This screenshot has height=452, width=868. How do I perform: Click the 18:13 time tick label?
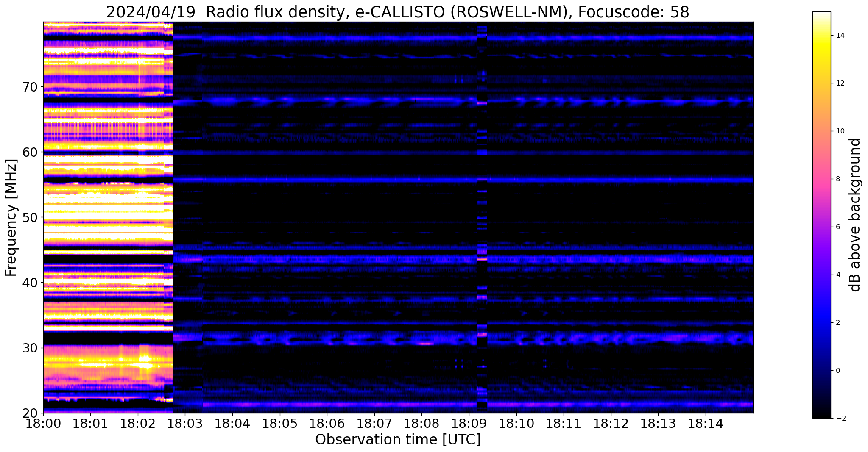click(x=658, y=423)
